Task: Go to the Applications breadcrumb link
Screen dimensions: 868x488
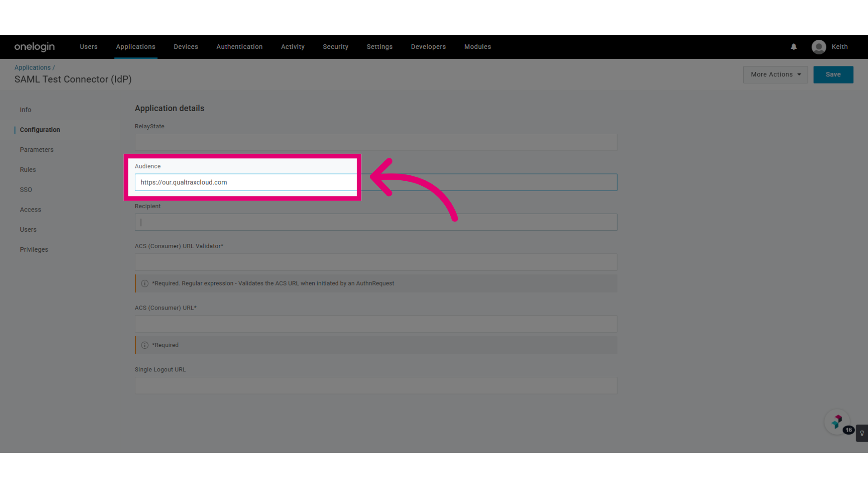Action: click(33, 67)
